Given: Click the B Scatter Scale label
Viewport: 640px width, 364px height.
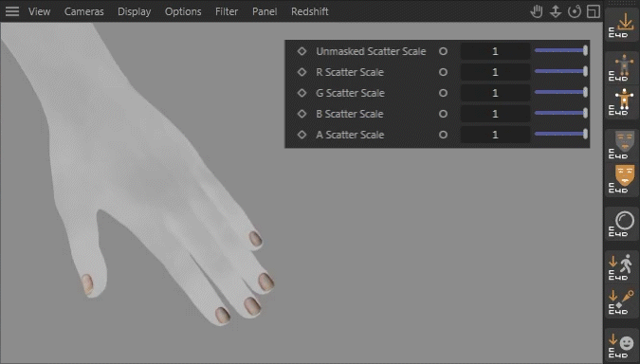Looking at the screenshot, I should point(350,114).
